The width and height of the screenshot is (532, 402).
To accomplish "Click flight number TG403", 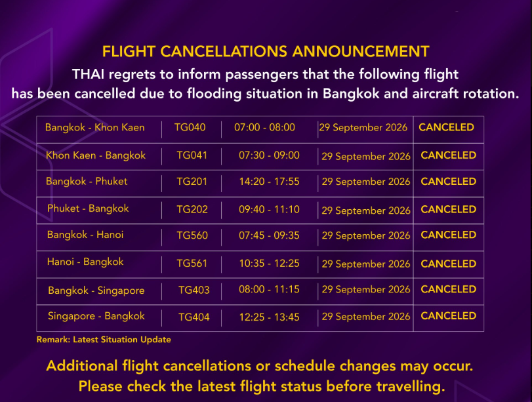I will 194,290.
